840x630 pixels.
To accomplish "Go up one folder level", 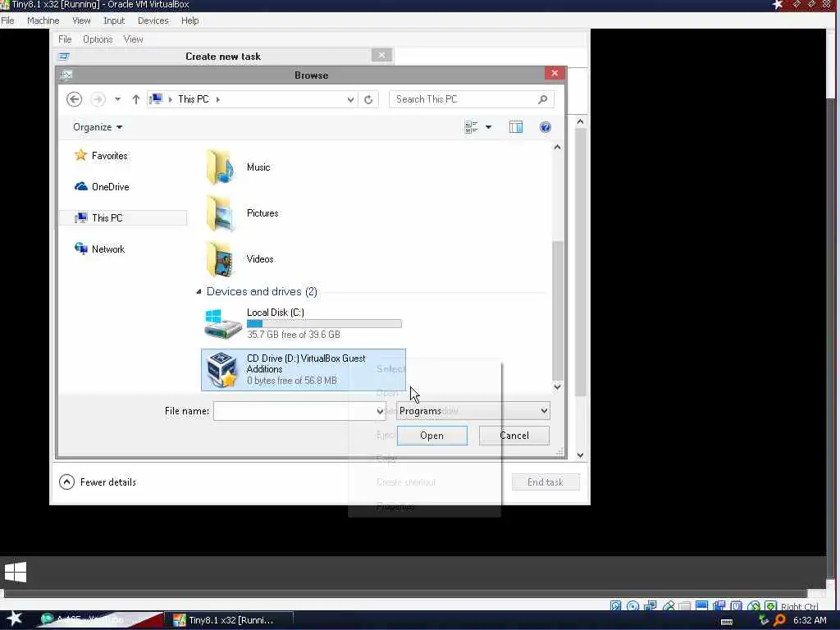I will point(135,99).
